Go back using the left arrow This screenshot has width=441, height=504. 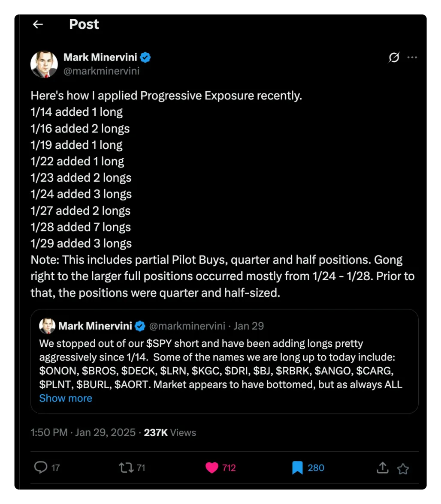click(38, 25)
